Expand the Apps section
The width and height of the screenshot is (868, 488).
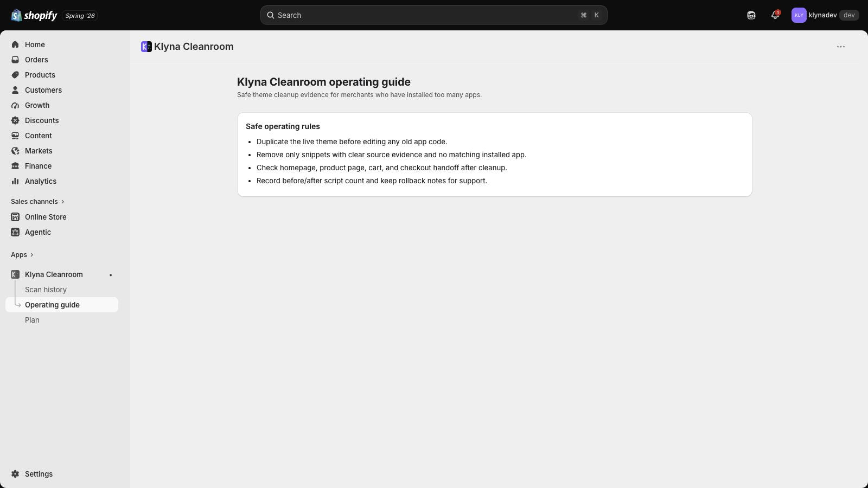[x=22, y=255]
